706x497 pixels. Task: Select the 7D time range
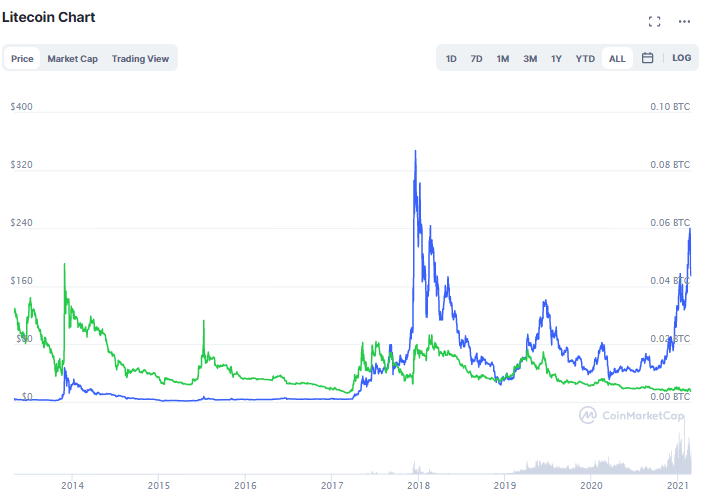point(476,59)
